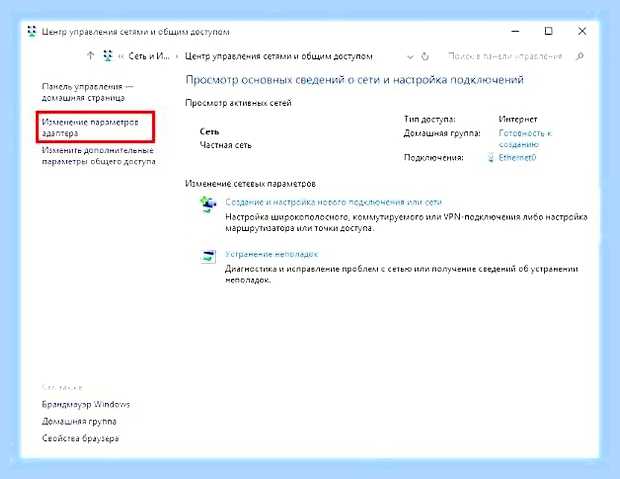Open Устранение неполадок link
Screen dimensions: 620x479
click(272, 254)
